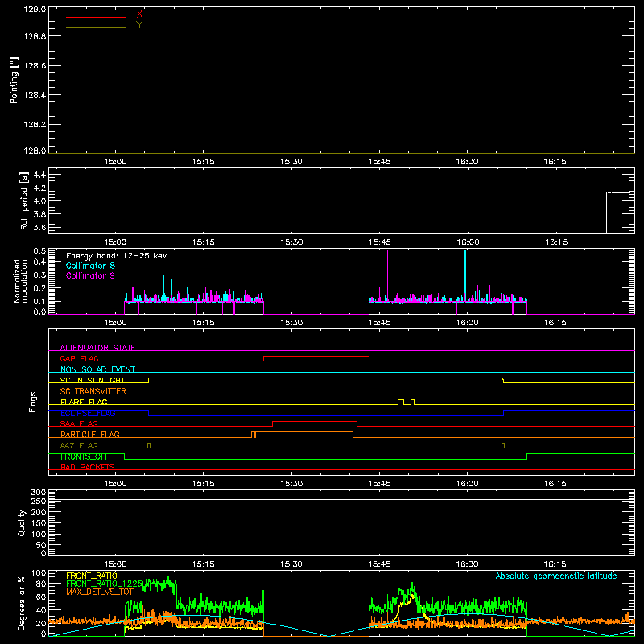Click 250 value on Quality axis
The width and height of the screenshot is (644, 644).
38,501
